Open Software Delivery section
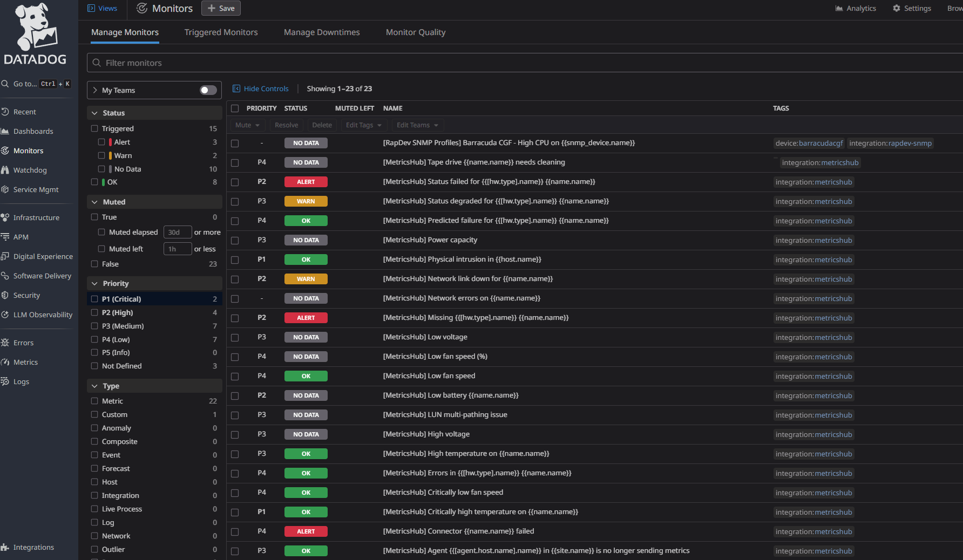 pos(42,276)
